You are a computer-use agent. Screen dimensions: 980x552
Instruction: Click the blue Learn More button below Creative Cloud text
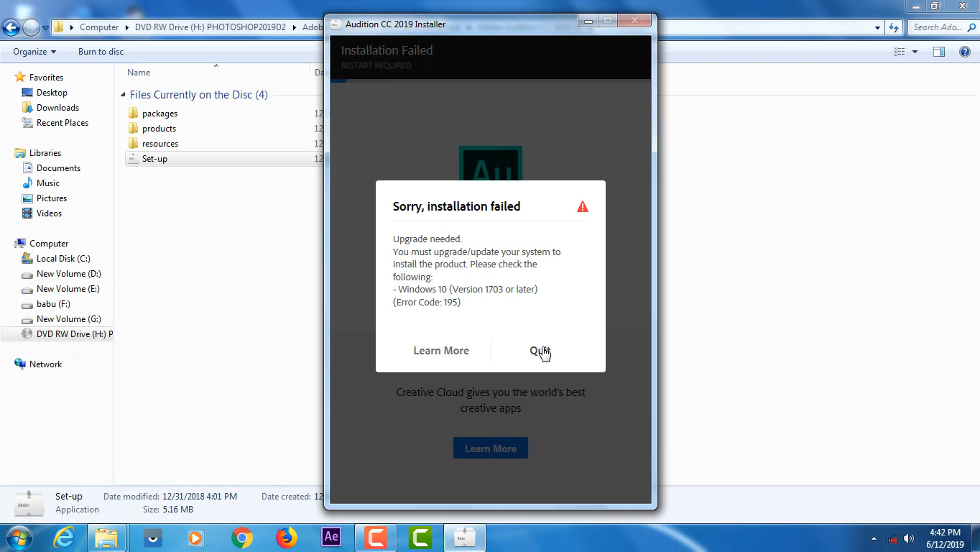pos(491,448)
